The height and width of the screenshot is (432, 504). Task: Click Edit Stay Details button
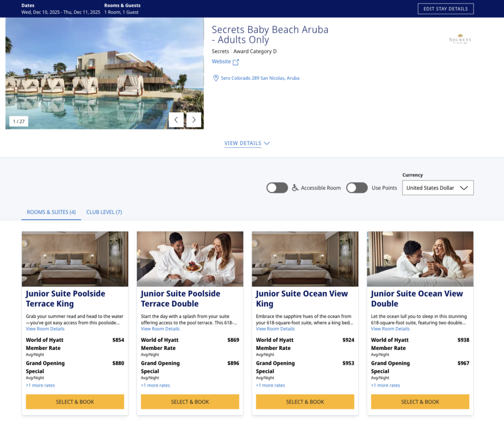445,9
